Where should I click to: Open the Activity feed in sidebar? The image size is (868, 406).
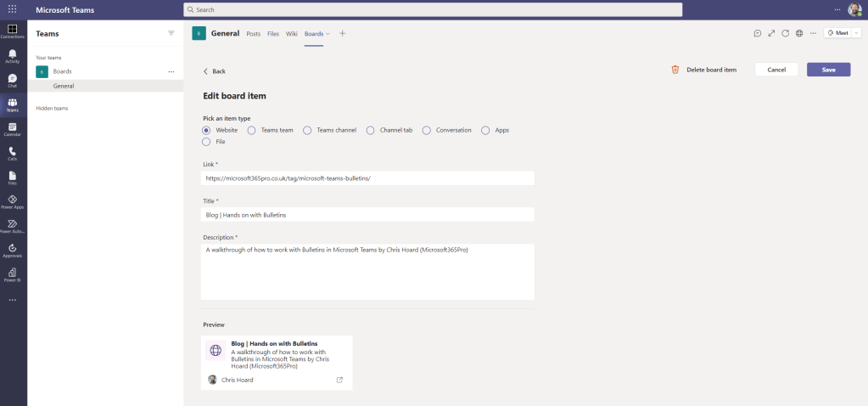[12, 56]
